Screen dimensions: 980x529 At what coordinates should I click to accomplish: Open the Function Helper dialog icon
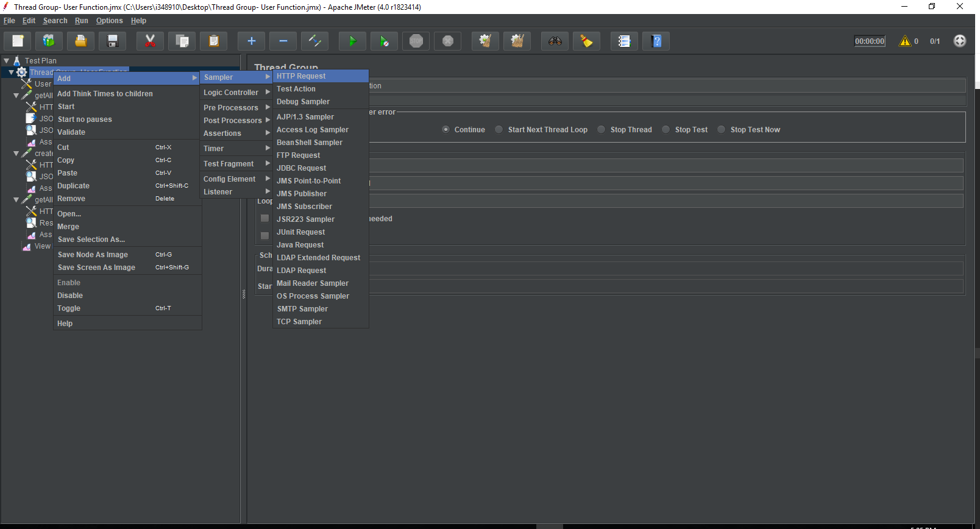coord(624,41)
